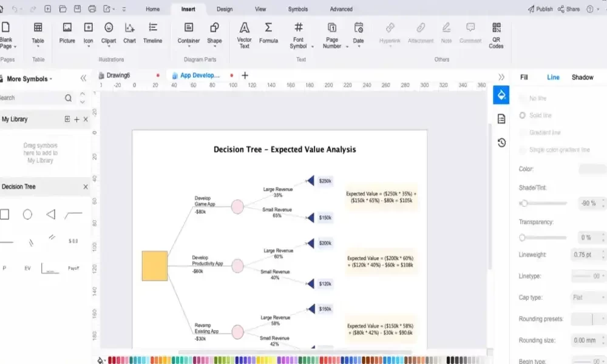Generate QR Codes
The height and width of the screenshot is (364, 607).
pyautogui.click(x=496, y=35)
